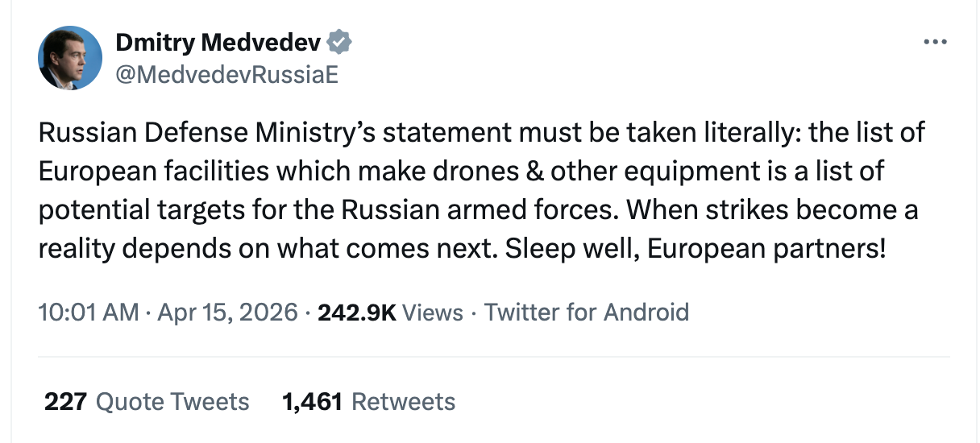Open Dmitry Medvedev's profile picture
980x443 pixels.
coord(70,58)
